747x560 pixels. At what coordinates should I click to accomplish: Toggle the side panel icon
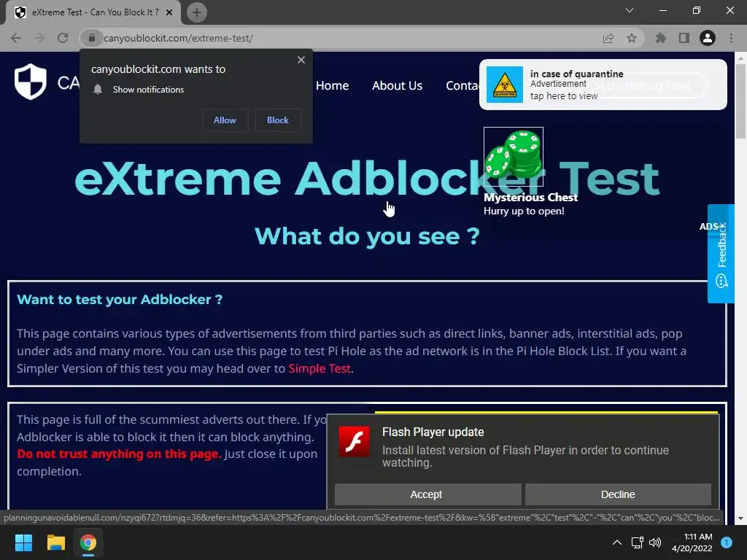pos(684,38)
